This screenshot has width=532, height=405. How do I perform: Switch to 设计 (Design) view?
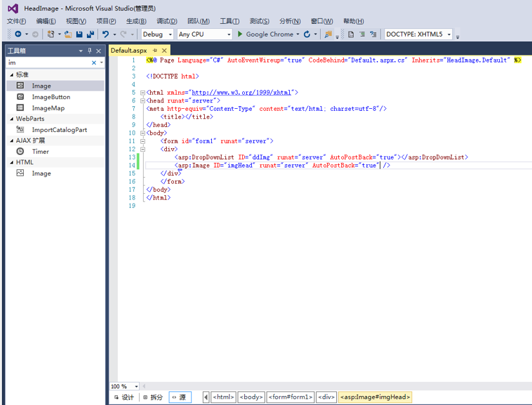click(x=124, y=397)
